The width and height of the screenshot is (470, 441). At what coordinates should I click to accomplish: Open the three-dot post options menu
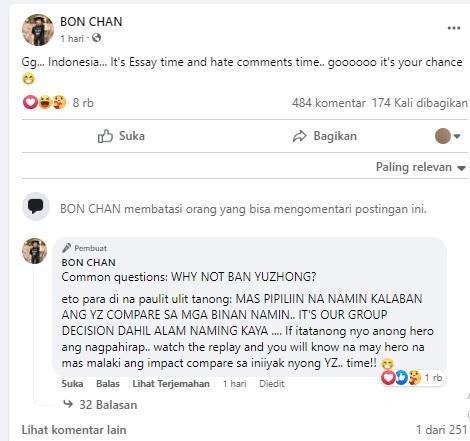pyautogui.click(x=454, y=28)
